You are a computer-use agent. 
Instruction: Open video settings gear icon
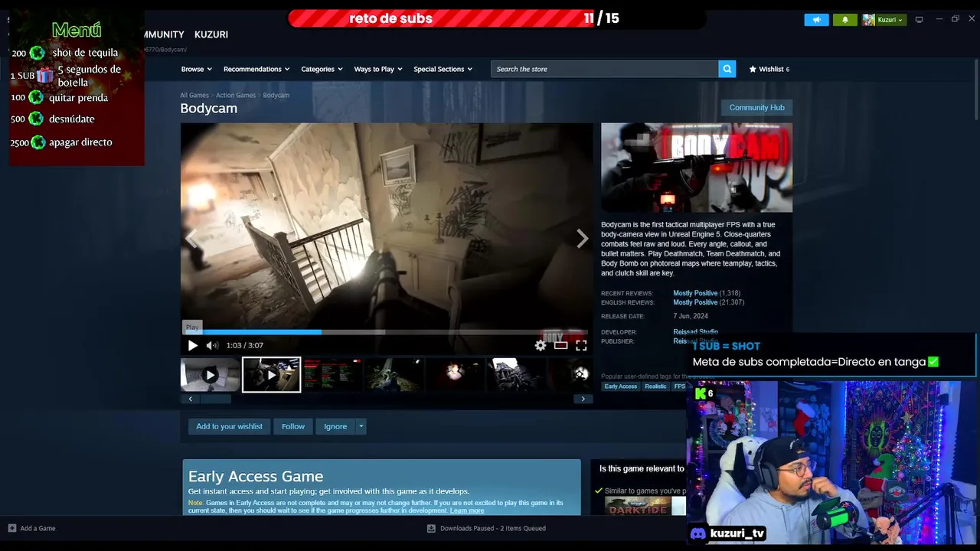541,345
